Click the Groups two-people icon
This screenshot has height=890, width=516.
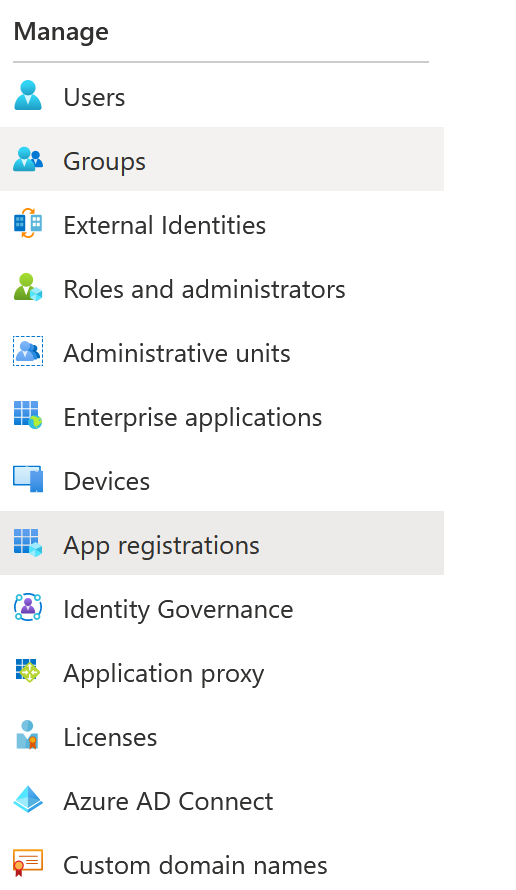28,159
